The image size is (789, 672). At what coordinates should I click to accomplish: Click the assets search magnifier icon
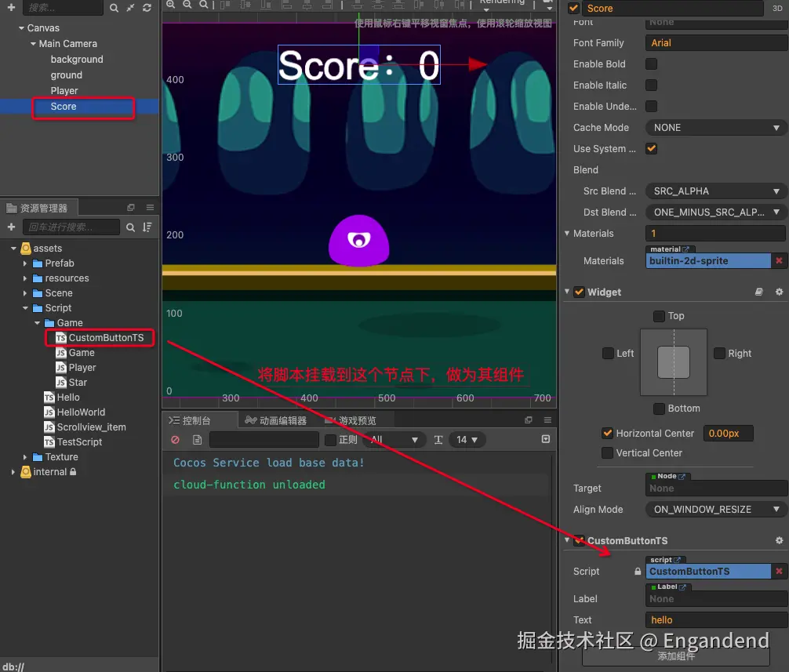[130, 227]
